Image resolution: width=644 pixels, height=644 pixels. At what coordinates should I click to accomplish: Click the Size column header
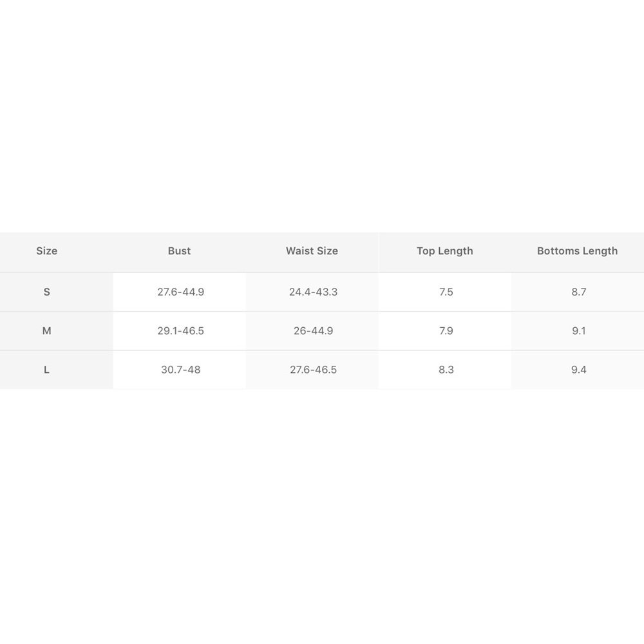[46, 251]
